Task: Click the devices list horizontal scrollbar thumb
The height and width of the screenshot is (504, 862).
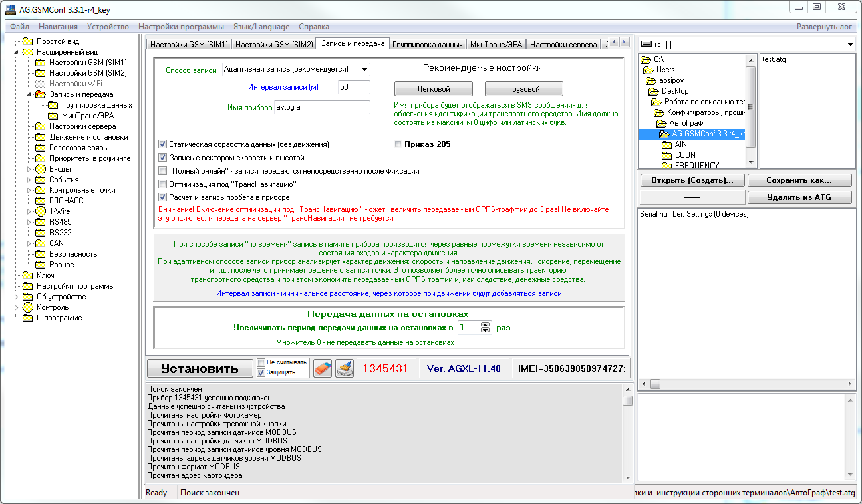Action: 655,384
